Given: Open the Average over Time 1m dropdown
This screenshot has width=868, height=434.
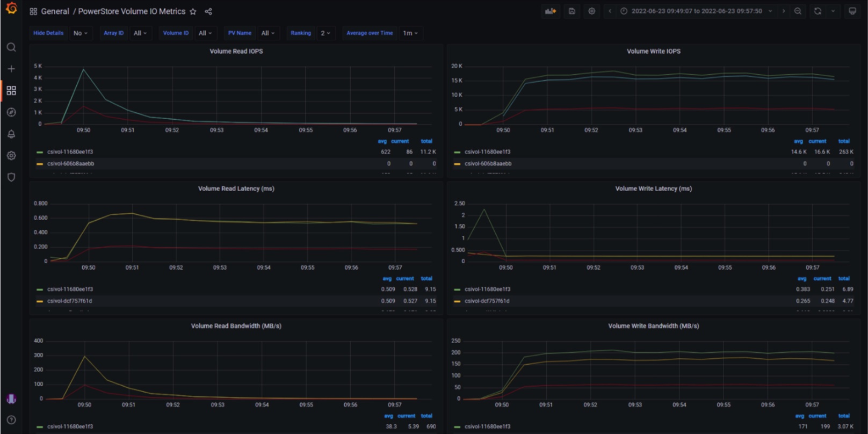Looking at the screenshot, I should 410,33.
